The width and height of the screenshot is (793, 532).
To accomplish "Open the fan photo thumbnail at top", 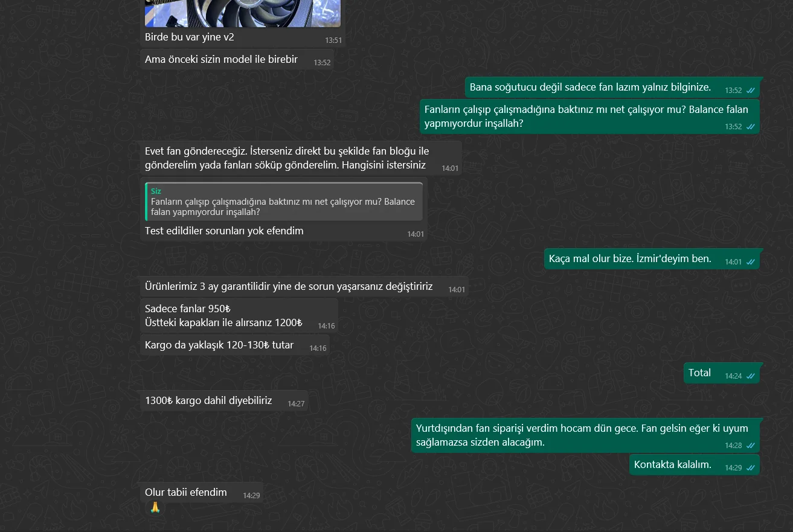I will (x=242, y=13).
